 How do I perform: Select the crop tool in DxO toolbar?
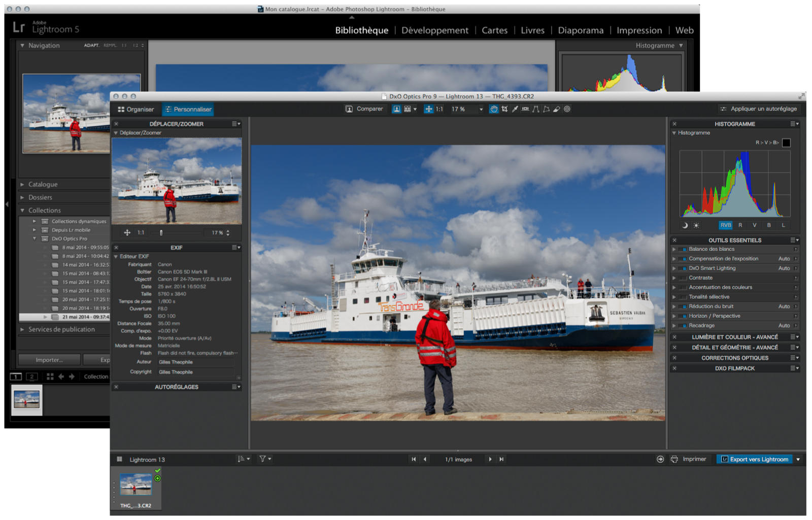click(504, 109)
